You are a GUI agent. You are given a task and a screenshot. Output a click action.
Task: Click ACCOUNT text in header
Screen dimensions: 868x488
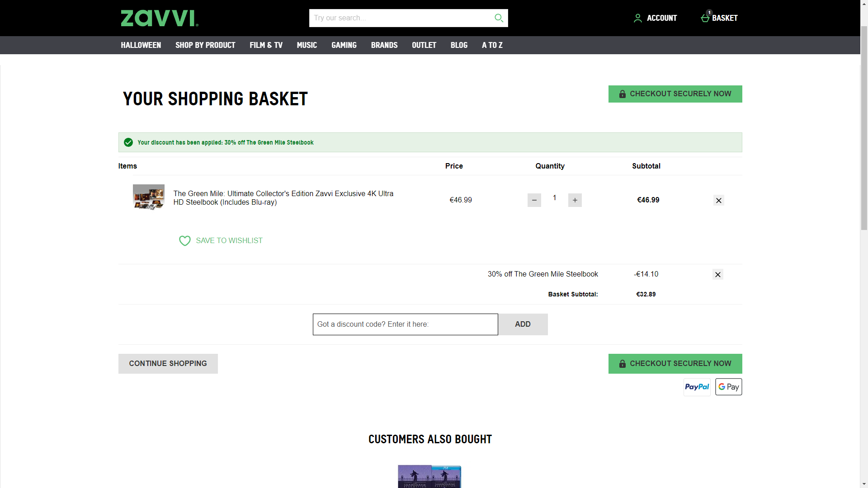(x=661, y=18)
